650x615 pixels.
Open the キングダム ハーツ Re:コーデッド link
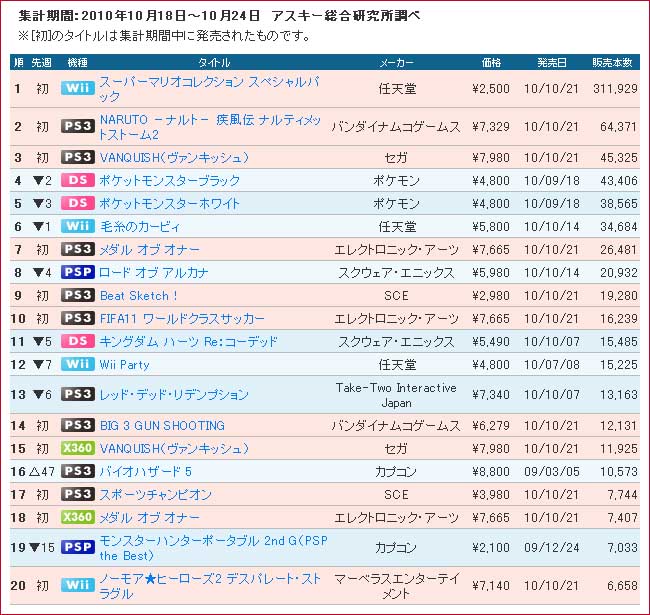(189, 342)
